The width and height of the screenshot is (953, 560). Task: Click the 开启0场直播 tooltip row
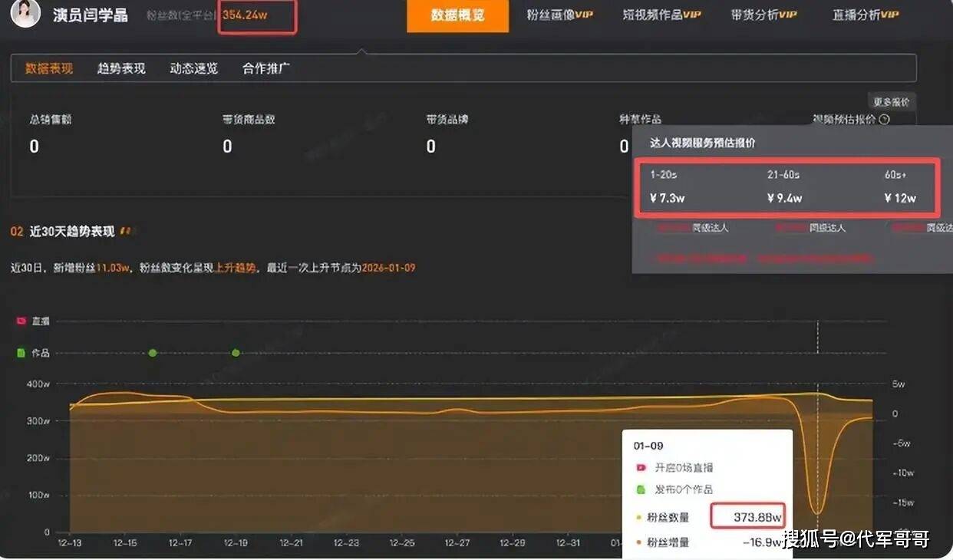(x=675, y=467)
